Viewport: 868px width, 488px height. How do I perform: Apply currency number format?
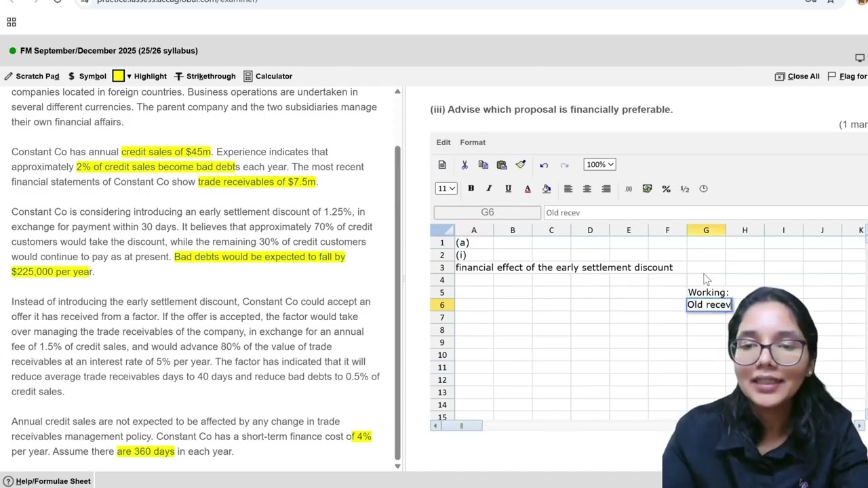tap(647, 188)
